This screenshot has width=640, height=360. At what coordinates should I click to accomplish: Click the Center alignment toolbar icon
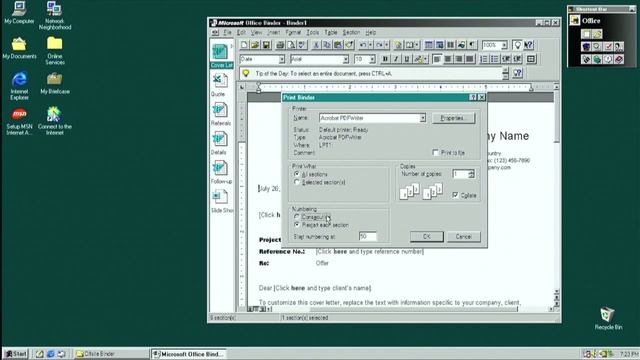click(x=448, y=59)
